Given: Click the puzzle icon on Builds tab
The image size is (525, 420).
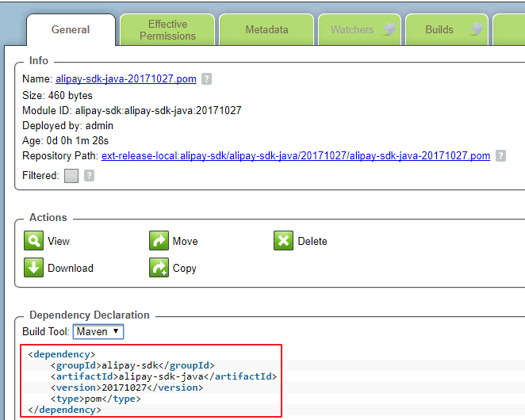Looking at the screenshot, I should pos(476,29).
